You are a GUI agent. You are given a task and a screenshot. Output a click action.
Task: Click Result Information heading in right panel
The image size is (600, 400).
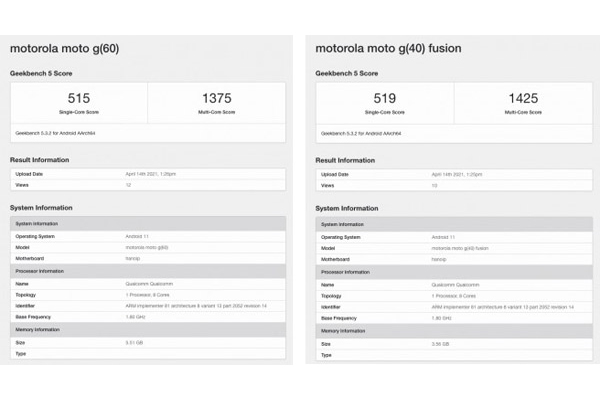[345, 159]
